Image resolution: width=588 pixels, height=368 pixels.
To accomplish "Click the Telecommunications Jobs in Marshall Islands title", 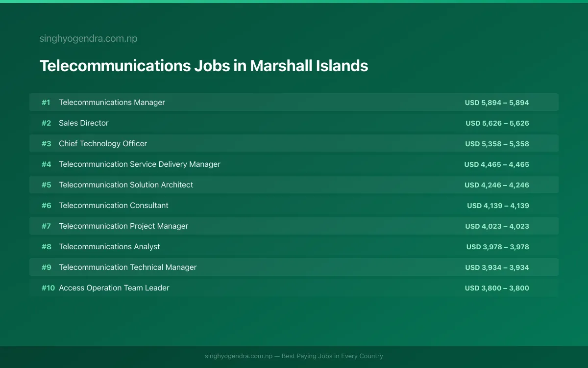I will pos(204,66).
